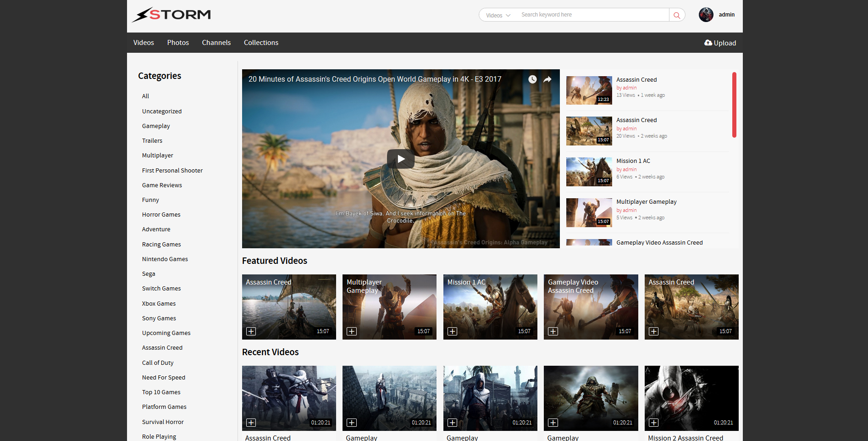Click plus icon on Gameplay Video Assassin Creed card
The height and width of the screenshot is (441, 868).
[553, 331]
